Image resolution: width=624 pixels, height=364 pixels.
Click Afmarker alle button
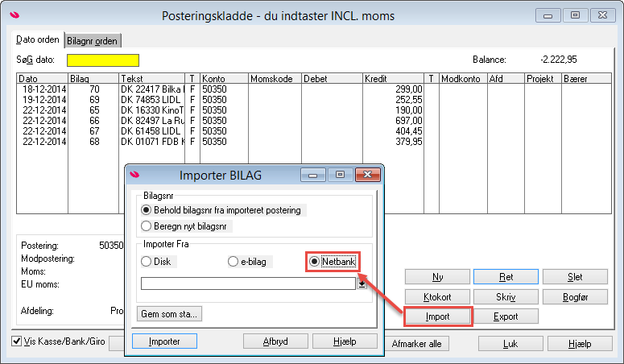click(x=416, y=344)
